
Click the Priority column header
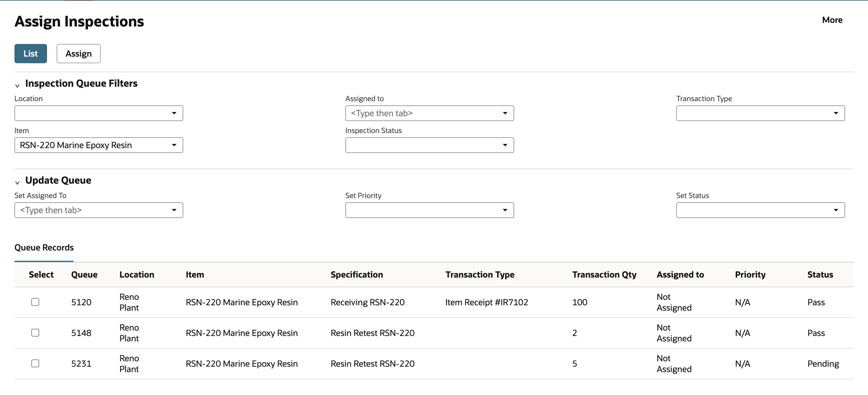750,275
